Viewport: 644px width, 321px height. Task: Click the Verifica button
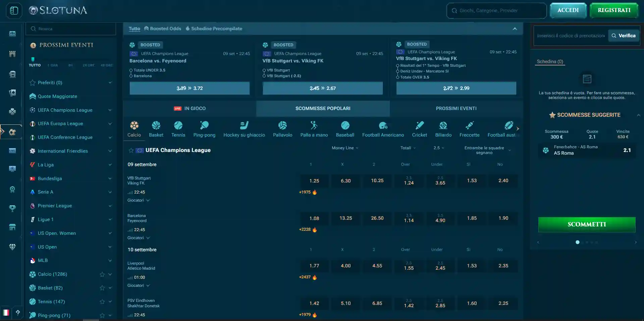pos(624,36)
